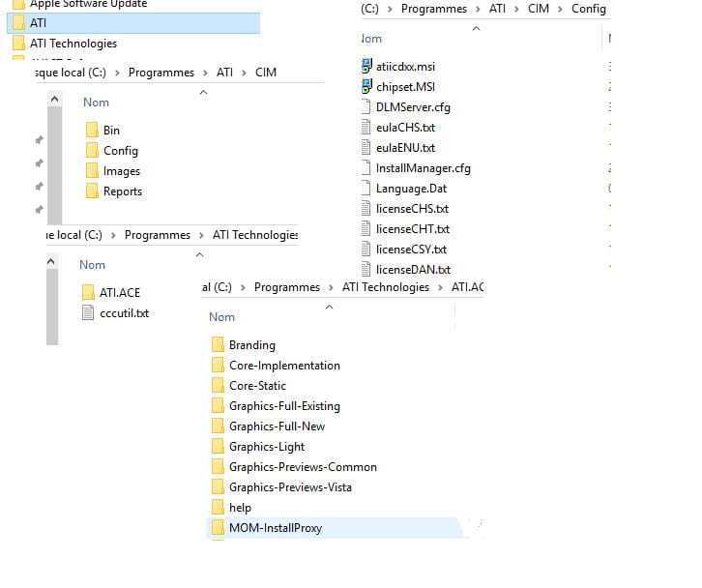Click the eulaCHS.txt document icon
The height and width of the screenshot is (588, 702).
pos(366,128)
